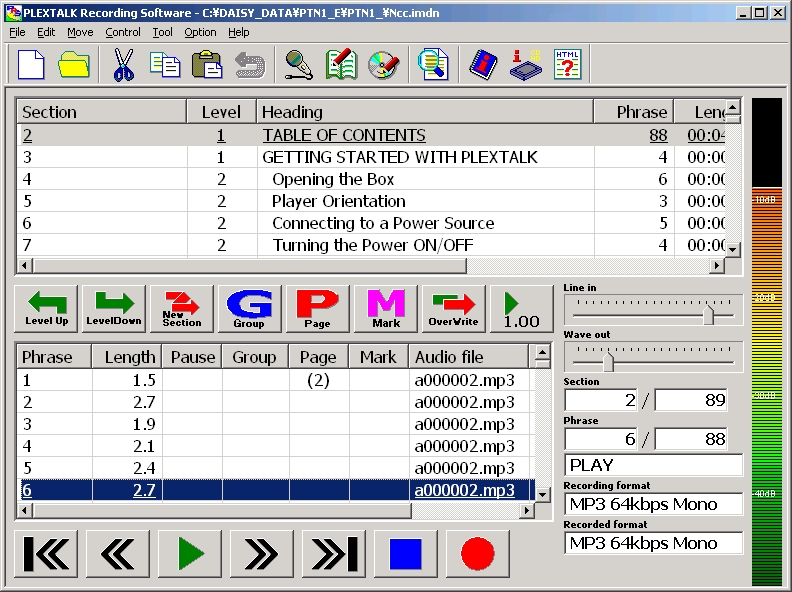Open project with the yellow folder icon
This screenshot has height=592, width=792.
pos(74,64)
